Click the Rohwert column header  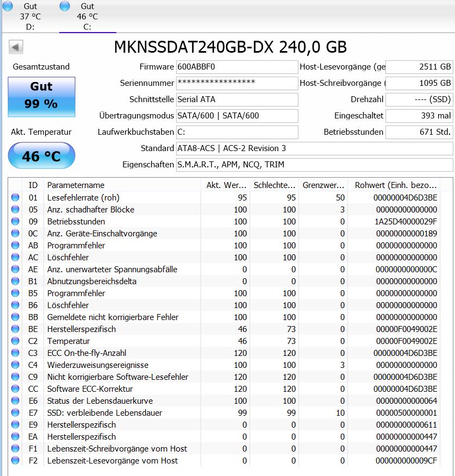click(x=395, y=185)
